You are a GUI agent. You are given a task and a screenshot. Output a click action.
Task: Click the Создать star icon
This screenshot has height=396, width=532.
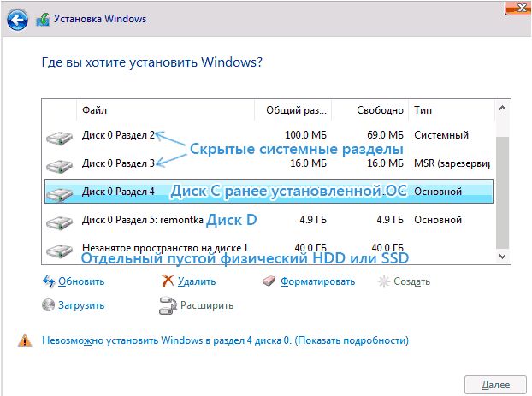click(x=384, y=281)
